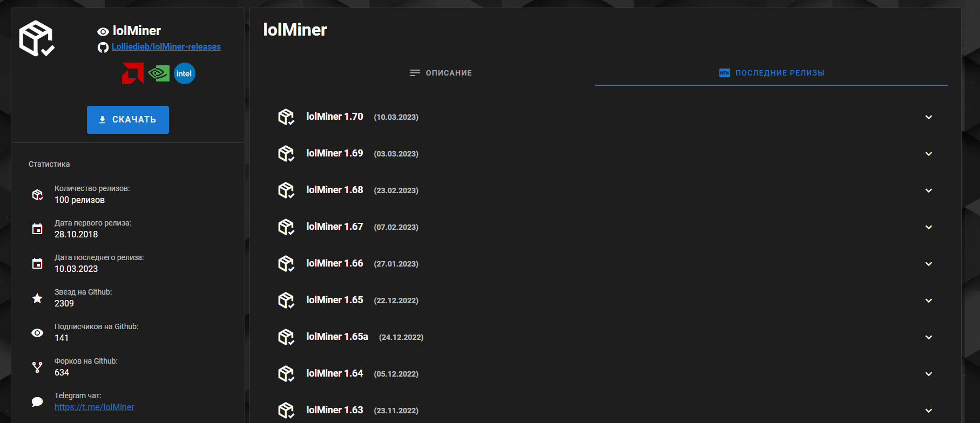The width and height of the screenshot is (980, 423).
Task: Click the large lolMiner page heading
Action: [295, 30]
